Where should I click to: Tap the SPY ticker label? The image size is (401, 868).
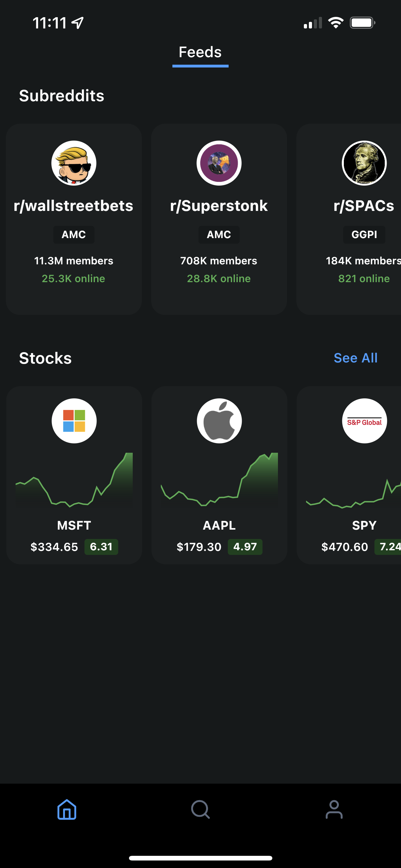click(364, 525)
